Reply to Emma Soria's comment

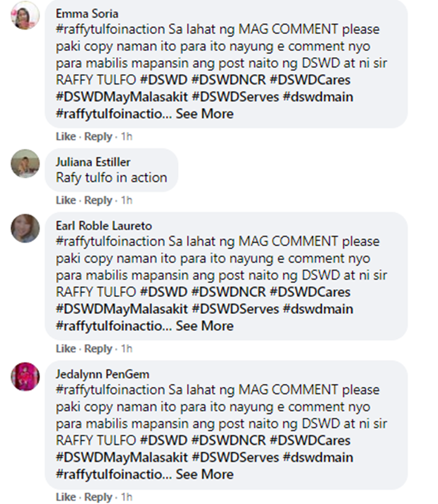(98, 136)
